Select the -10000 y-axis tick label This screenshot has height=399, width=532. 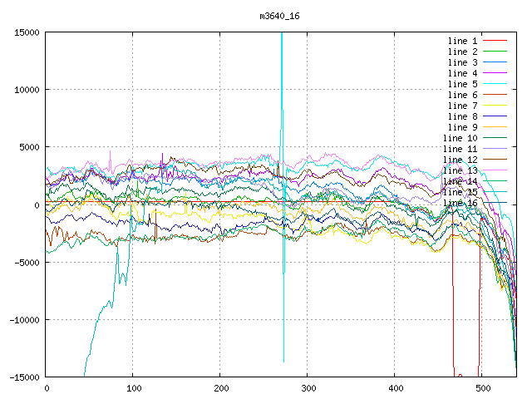pos(22,319)
